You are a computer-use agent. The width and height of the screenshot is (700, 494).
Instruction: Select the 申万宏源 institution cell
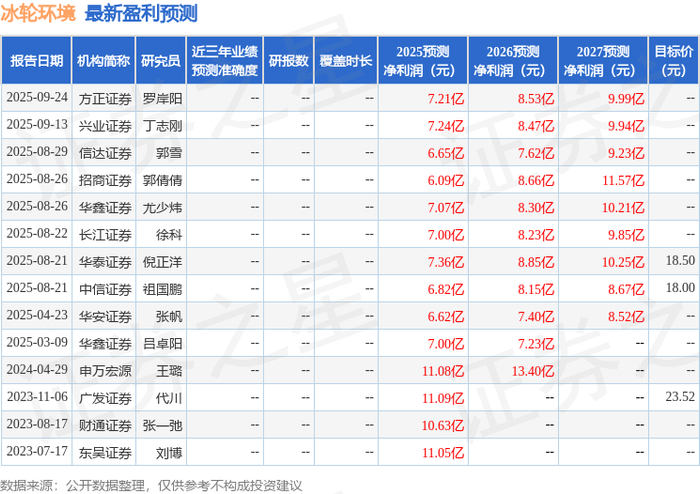tap(105, 371)
